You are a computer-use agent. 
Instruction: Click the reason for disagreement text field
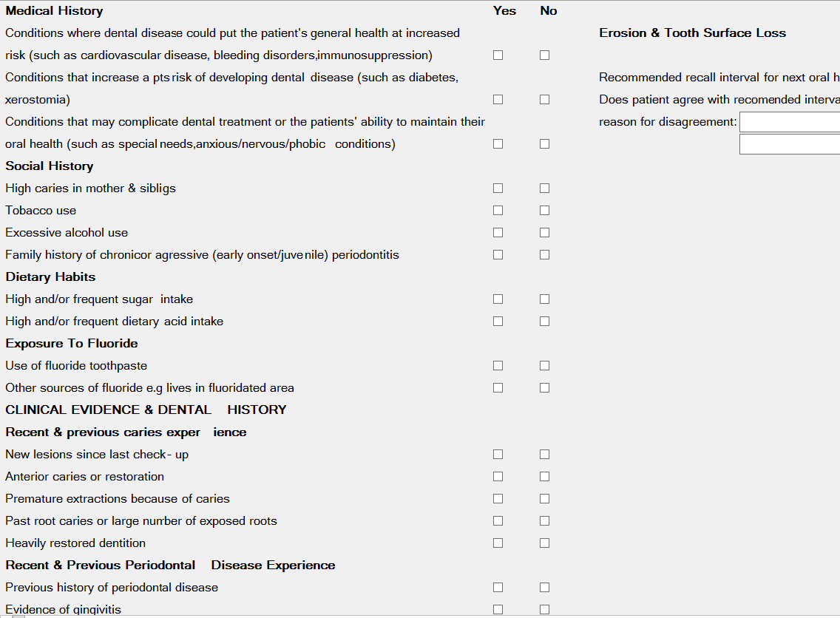coord(789,122)
